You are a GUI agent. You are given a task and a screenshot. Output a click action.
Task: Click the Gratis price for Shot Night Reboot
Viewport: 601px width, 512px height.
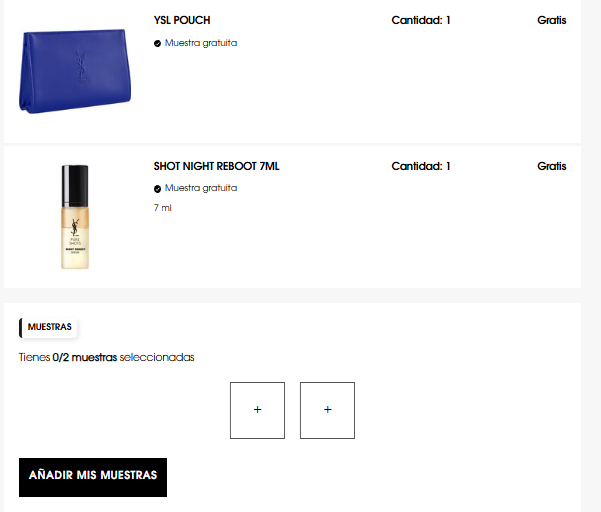[x=552, y=166]
